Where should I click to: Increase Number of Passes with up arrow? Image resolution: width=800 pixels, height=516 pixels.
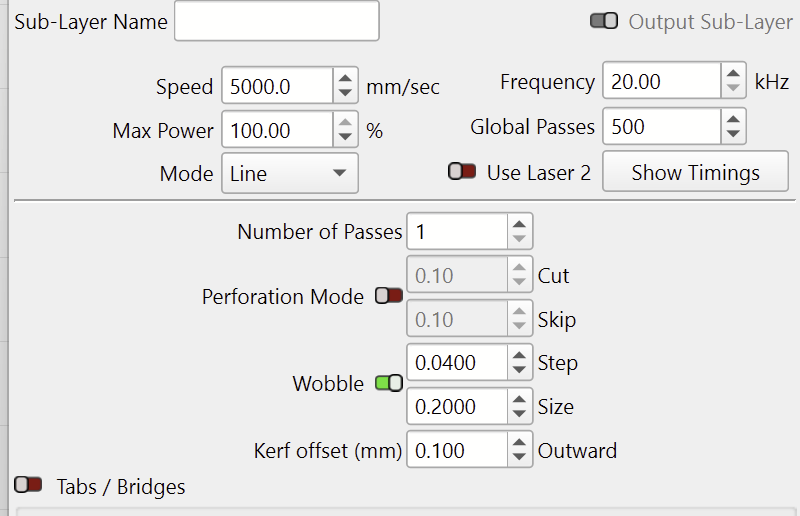(519, 224)
